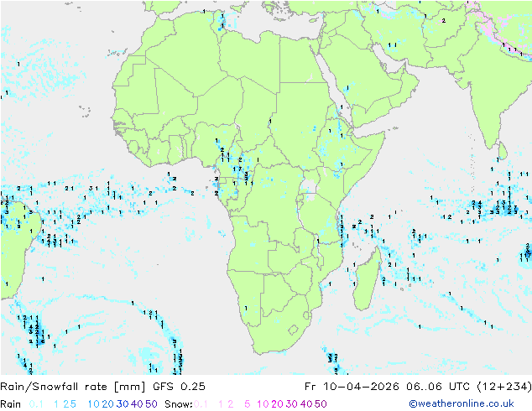The image size is (532, 411).
Task: Select the Snow legend value 40
Action: point(306,404)
